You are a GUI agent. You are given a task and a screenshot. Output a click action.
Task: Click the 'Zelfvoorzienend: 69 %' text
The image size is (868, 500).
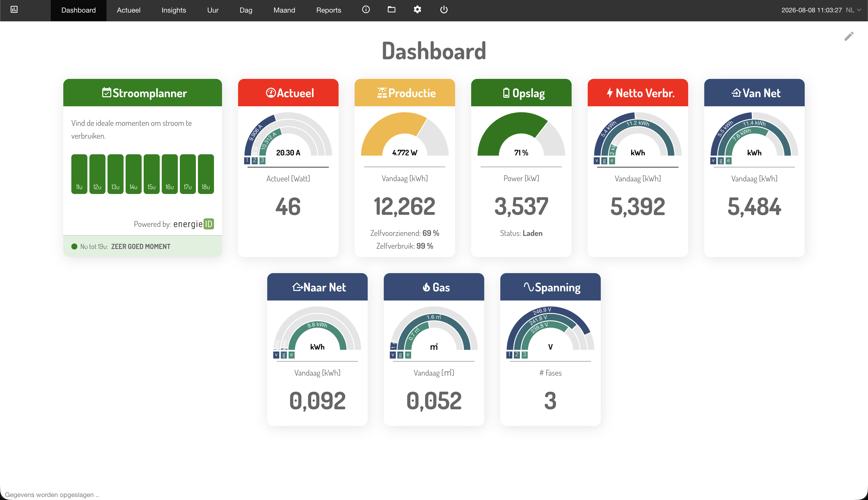pos(405,233)
